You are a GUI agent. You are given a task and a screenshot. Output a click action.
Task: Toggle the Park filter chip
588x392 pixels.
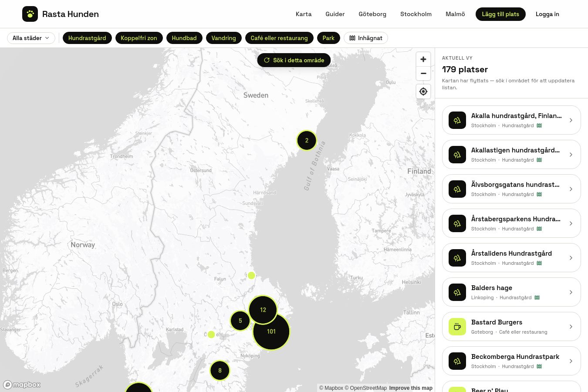click(x=328, y=38)
